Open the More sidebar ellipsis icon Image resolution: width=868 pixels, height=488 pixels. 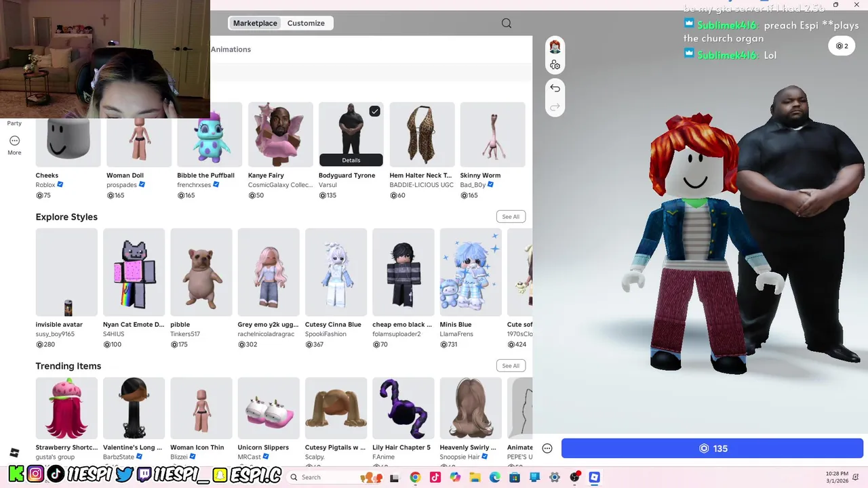tap(14, 141)
